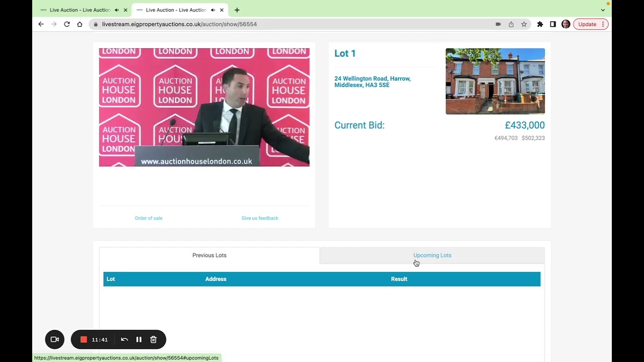Click the Lot 1 heading
644x362 pixels.
pyautogui.click(x=345, y=53)
